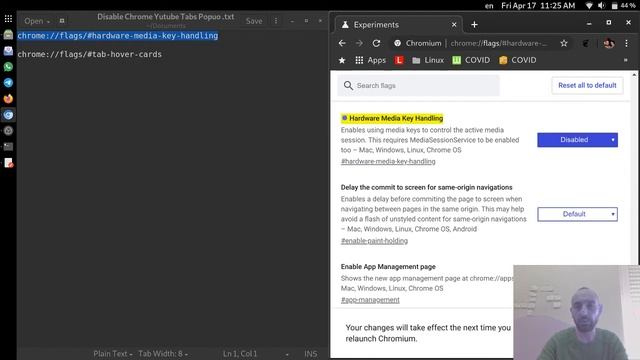The image size is (640, 360).
Task: Click the Enable App Management page title
Action: tap(388, 267)
